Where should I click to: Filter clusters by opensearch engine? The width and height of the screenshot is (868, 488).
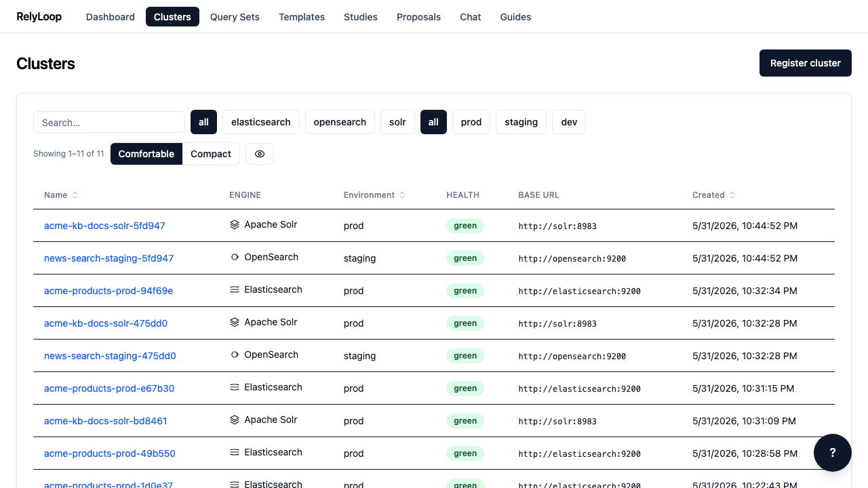[x=340, y=122]
